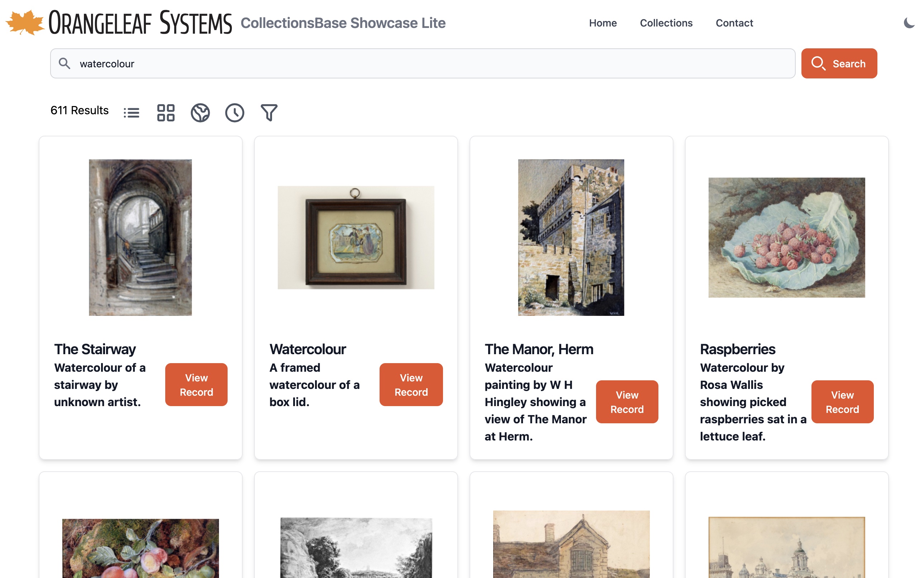Viewport: 924px width, 578px height.
Task: Click description 'Watercolour of a stairway by unknown artist.'
Action: [x=100, y=385]
